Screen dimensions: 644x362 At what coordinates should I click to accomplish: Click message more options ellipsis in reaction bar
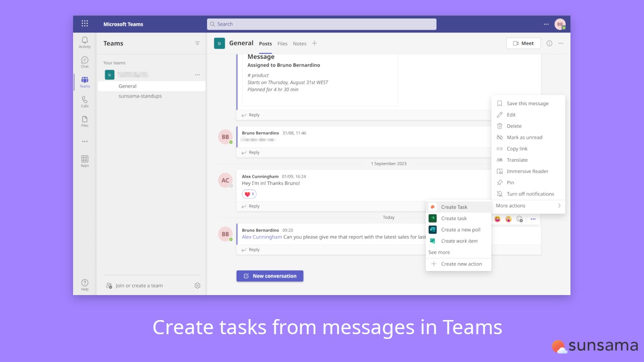point(533,219)
